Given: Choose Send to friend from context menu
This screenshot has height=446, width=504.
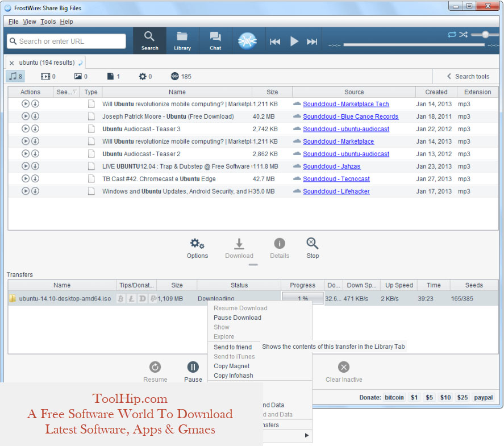Looking at the screenshot, I should (233, 347).
